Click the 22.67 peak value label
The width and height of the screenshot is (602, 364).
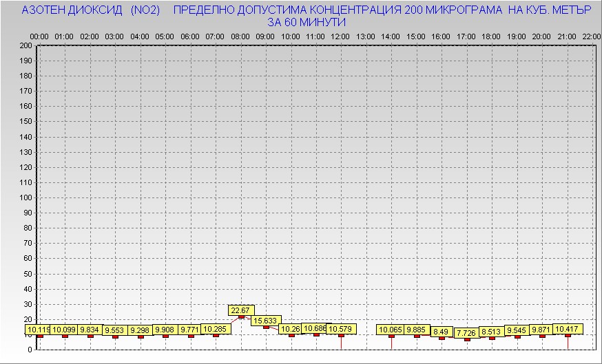240,310
